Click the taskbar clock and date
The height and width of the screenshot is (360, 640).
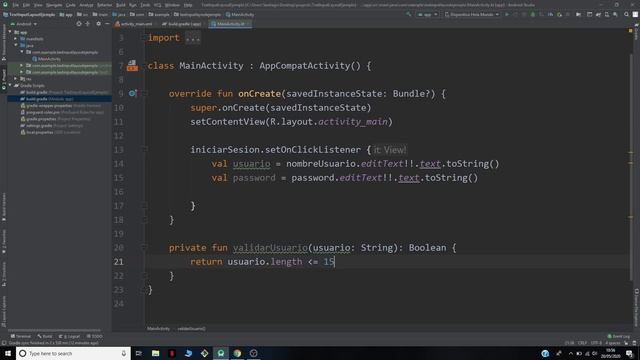611,353
